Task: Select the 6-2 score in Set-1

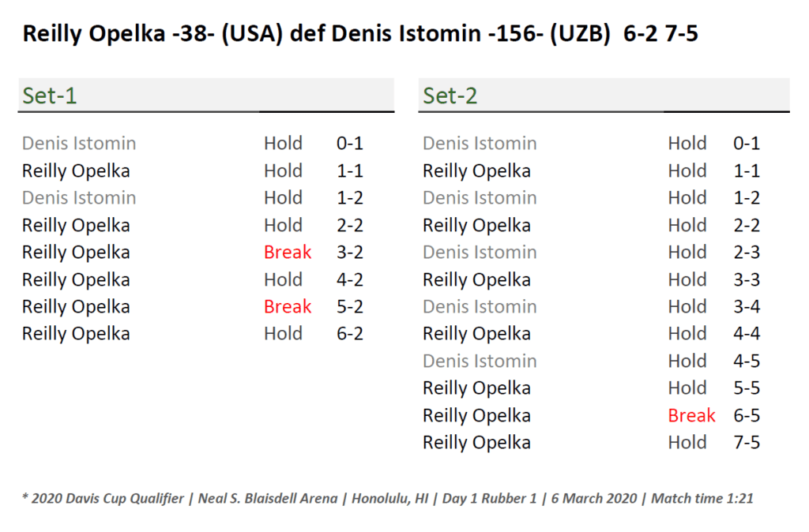Action: pos(350,334)
